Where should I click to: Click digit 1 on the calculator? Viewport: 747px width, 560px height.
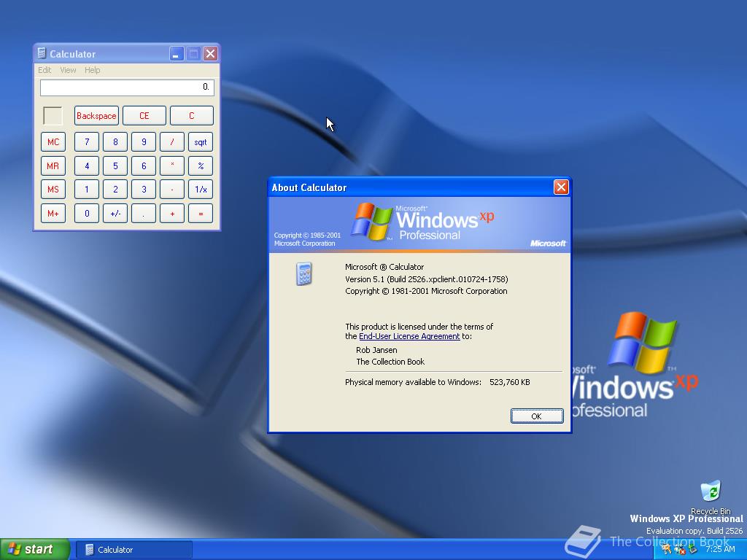(x=87, y=189)
